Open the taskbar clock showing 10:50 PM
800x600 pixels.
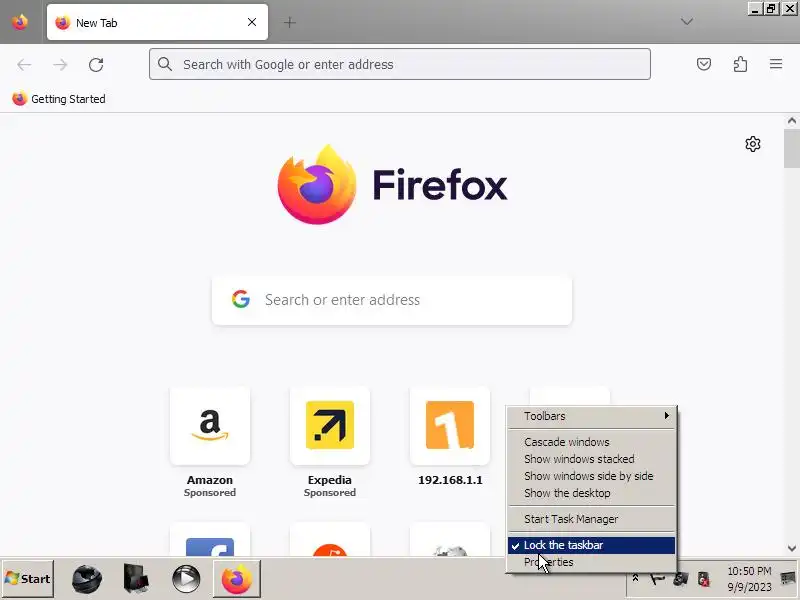(x=749, y=579)
